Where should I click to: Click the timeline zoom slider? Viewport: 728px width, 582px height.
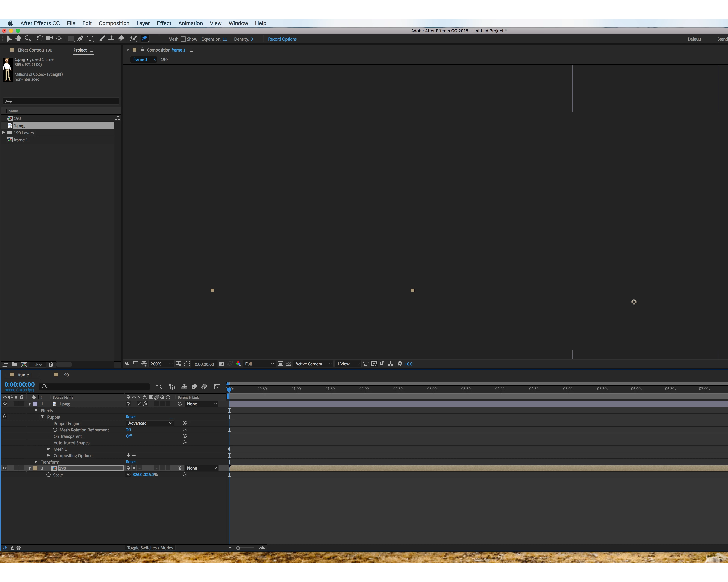238,548
